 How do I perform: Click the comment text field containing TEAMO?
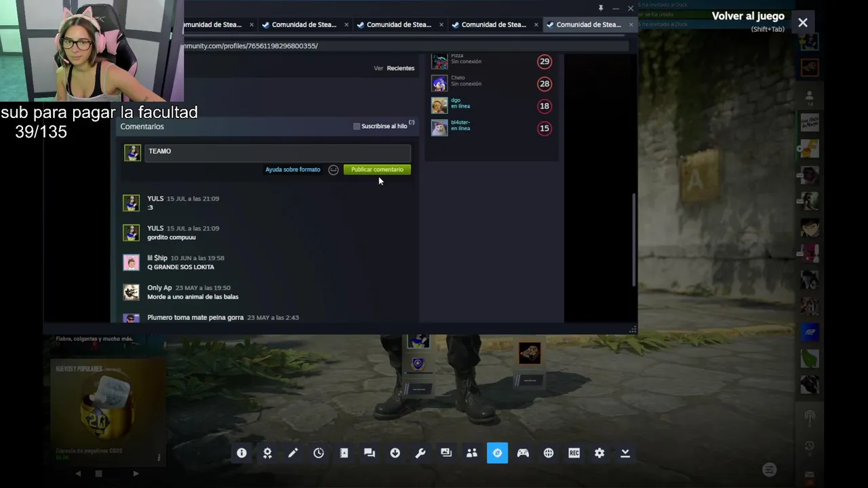tap(277, 152)
